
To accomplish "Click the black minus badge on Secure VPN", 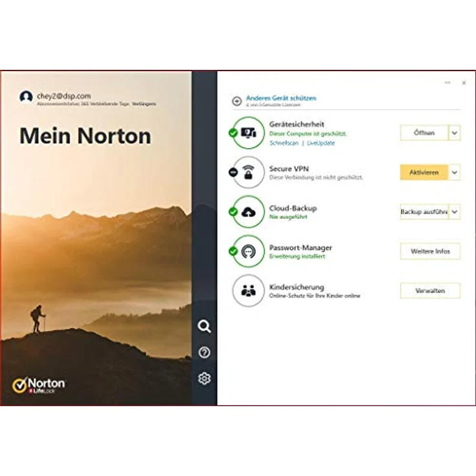I will pyautogui.click(x=233, y=172).
